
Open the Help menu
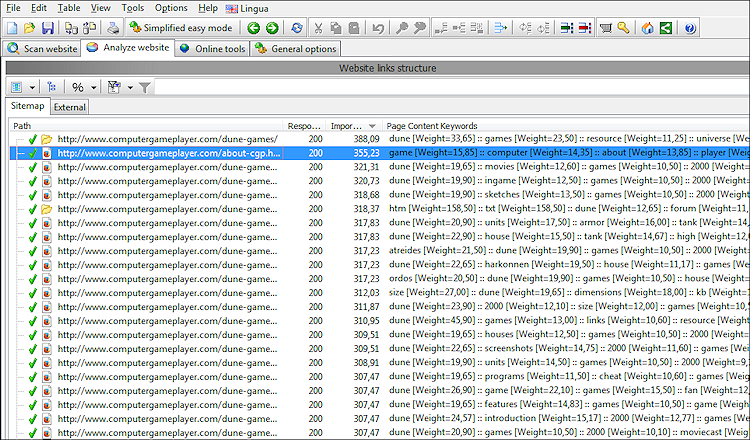(208, 8)
